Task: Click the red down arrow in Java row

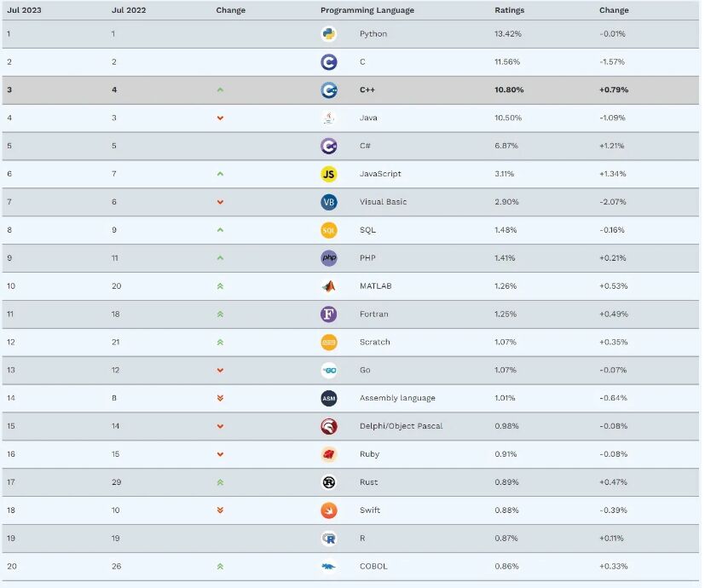Action: [220, 118]
